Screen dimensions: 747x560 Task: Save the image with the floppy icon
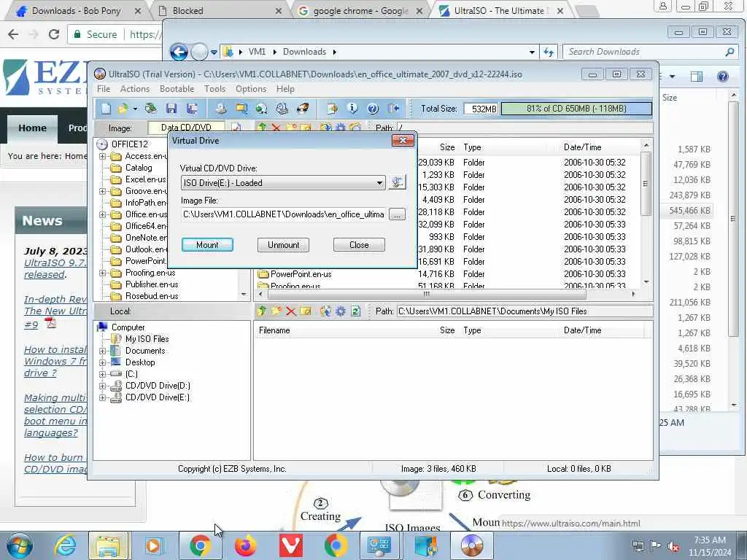click(171, 109)
